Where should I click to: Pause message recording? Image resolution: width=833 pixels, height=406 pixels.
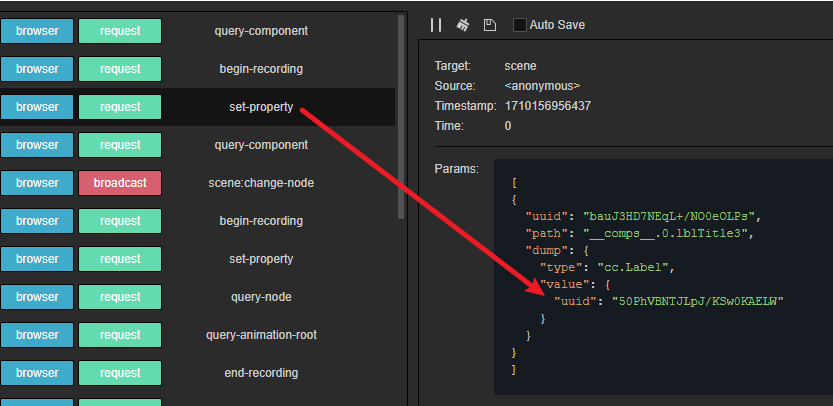tap(436, 24)
